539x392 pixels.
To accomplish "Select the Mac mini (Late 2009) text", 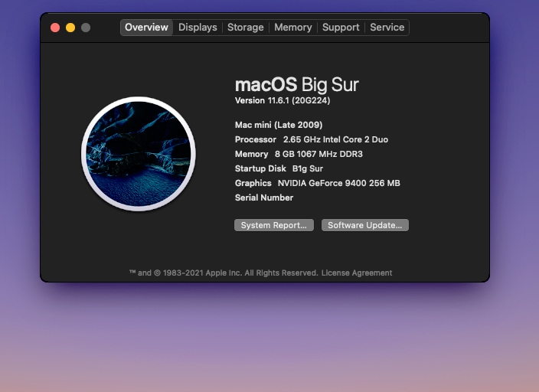I will click(x=279, y=125).
